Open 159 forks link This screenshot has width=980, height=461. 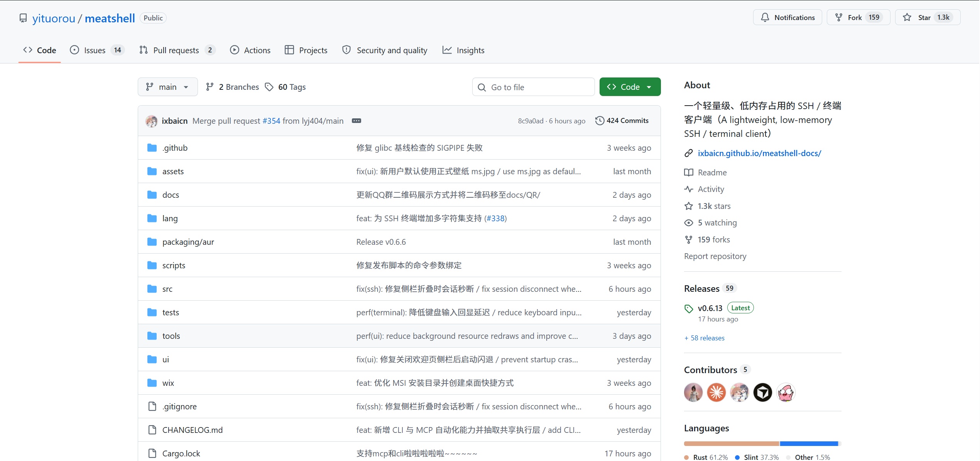click(714, 240)
